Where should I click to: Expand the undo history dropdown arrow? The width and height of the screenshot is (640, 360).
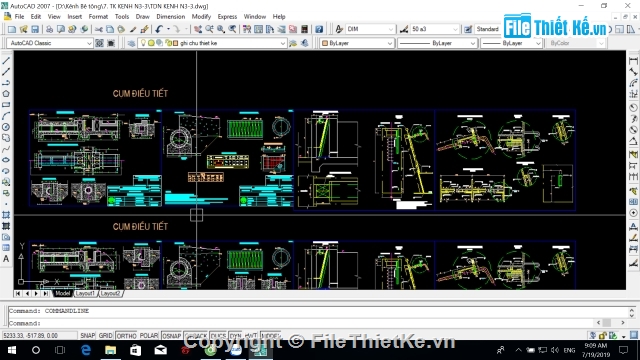click(x=168, y=29)
